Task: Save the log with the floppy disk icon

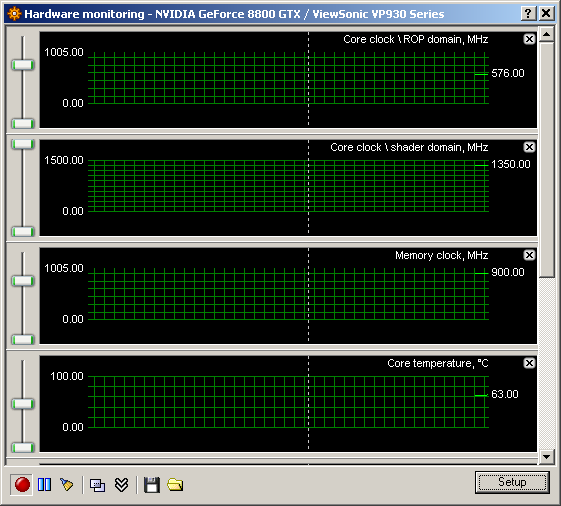Action: click(x=152, y=485)
